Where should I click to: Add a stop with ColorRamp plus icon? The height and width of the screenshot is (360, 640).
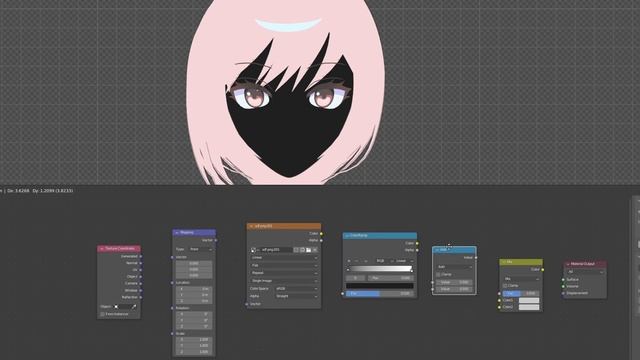point(349,261)
